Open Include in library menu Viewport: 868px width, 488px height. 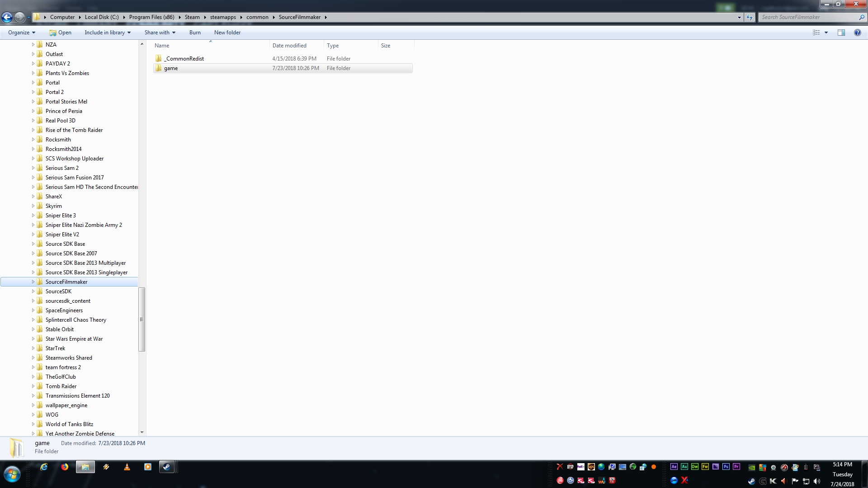click(107, 33)
